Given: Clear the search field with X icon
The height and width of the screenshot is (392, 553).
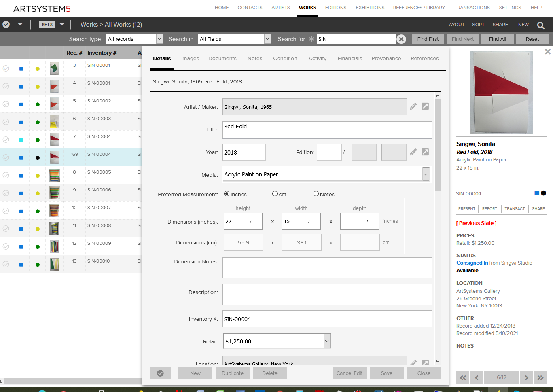Looking at the screenshot, I should coord(401,39).
